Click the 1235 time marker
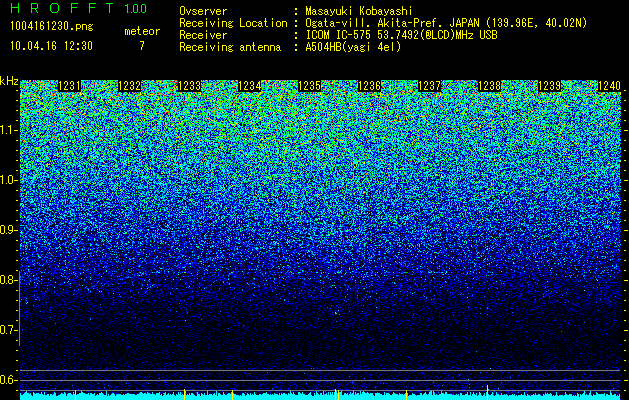The image size is (629, 400). pos(310,86)
